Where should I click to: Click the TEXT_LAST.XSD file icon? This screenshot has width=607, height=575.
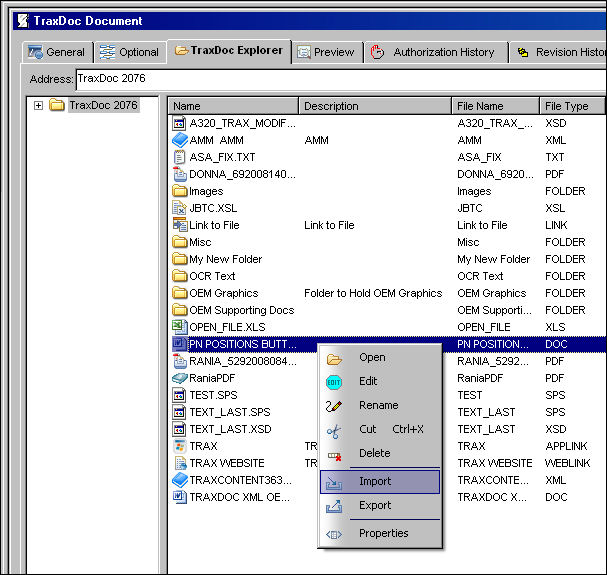point(179,429)
